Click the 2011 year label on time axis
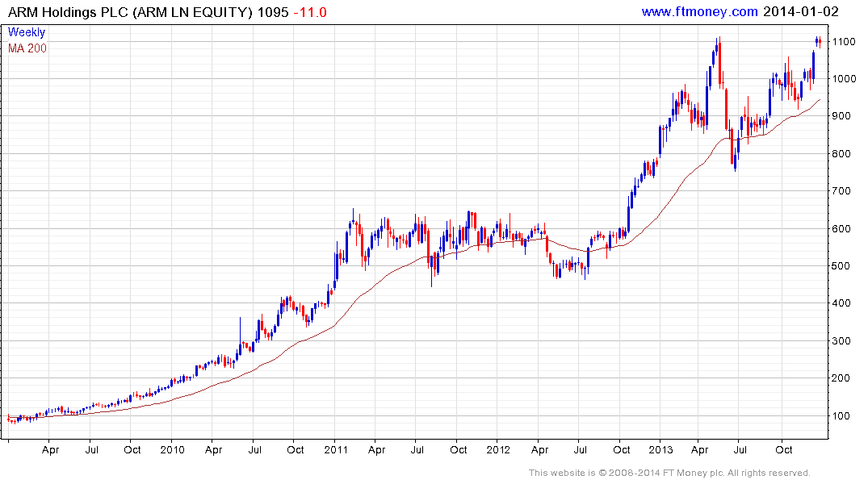868x484 pixels. pyautogui.click(x=335, y=449)
